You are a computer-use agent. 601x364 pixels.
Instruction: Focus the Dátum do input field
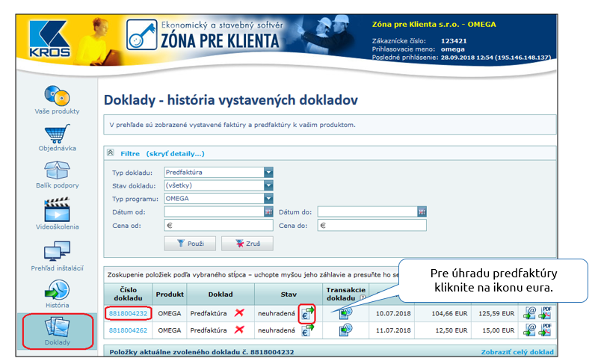coord(368,212)
